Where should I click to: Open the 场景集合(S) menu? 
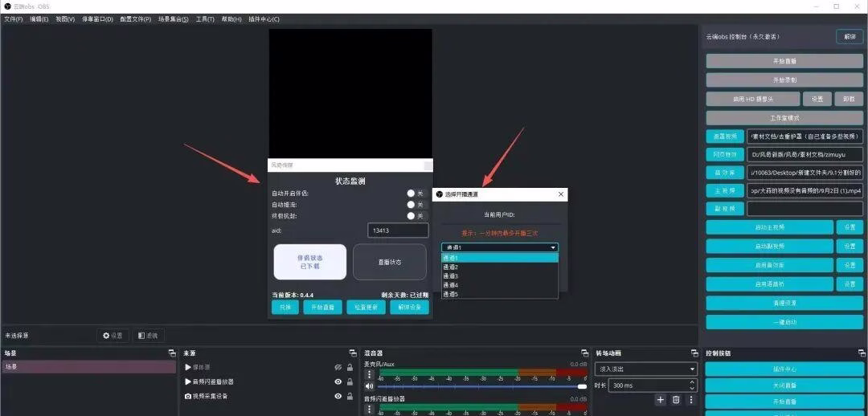coord(174,18)
